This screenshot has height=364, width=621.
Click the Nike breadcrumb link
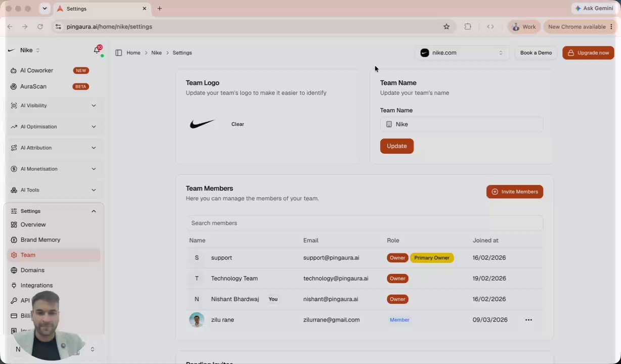[156, 53]
